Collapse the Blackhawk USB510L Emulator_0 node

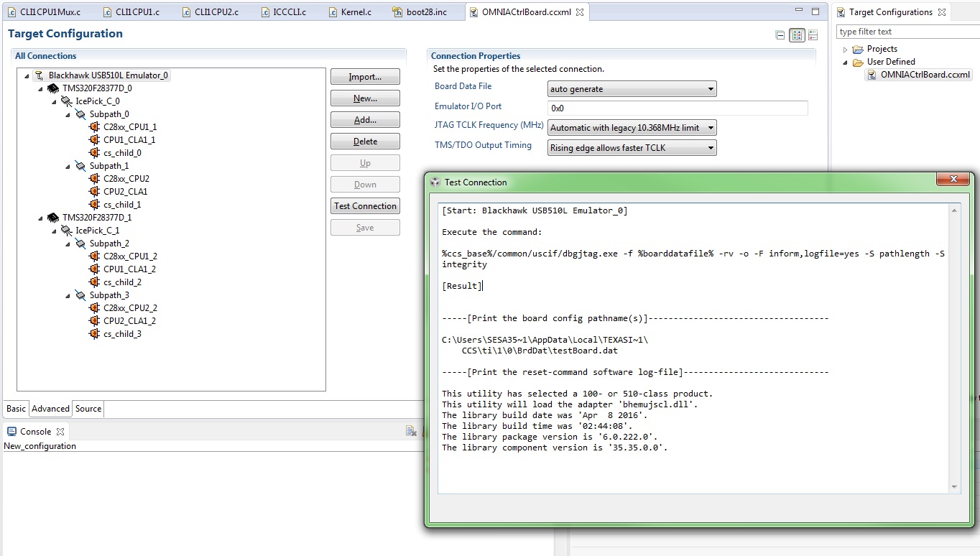[27, 75]
